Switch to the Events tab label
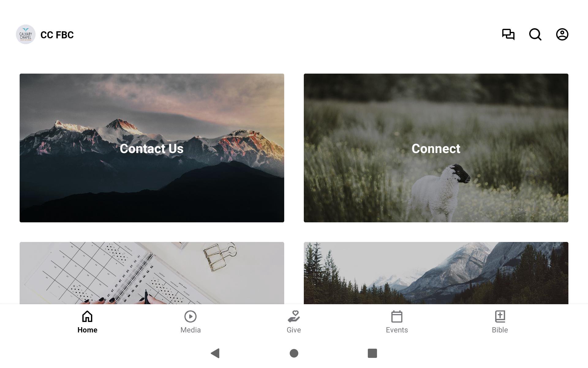Viewport: 588px width, 368px height. tap(397, 330)
